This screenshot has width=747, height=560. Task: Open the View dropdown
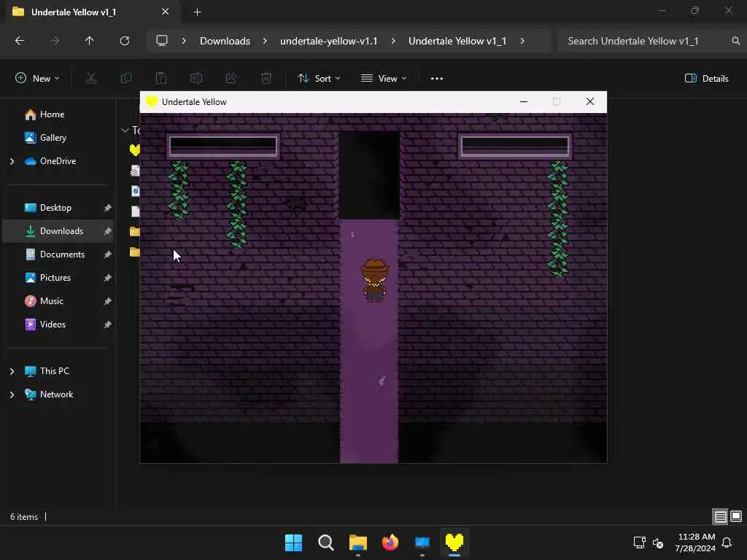pos(384,78)
